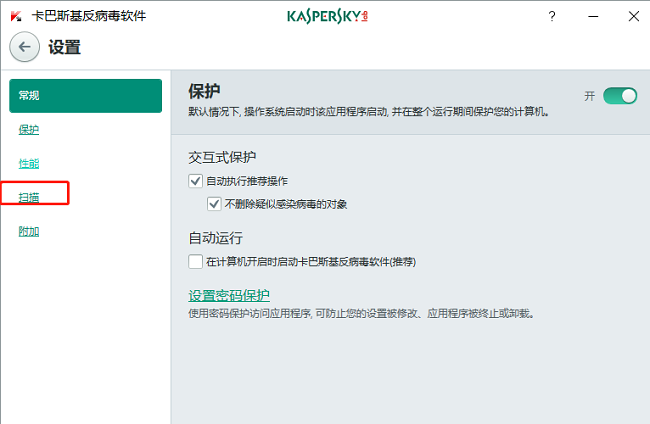This screenshot has width=650, height=424.
Task: Uncheck 自动执行推荐操作 checkbox
Action: tap(195, 181)
